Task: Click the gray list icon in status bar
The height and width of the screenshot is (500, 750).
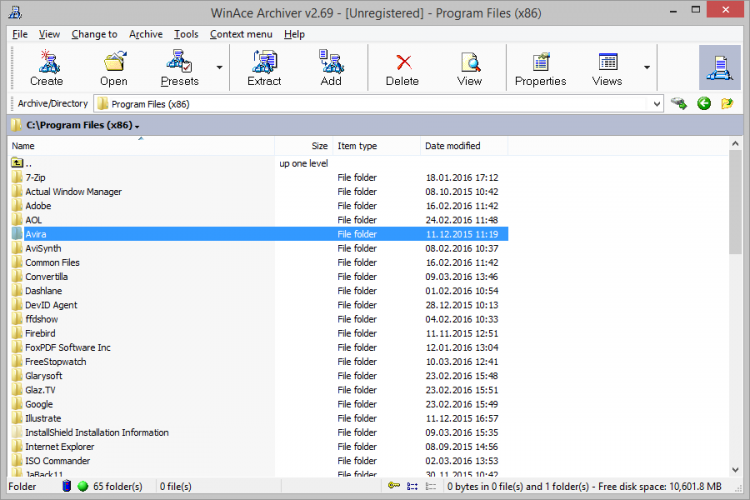Action: 430,486
